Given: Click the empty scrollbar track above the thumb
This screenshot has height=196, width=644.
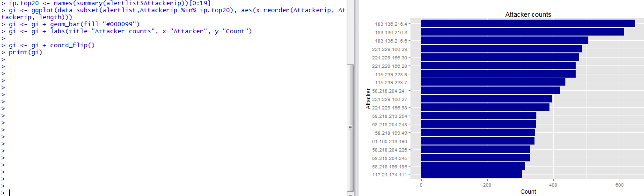Looking at the screenshot, I should pos(351,32).
